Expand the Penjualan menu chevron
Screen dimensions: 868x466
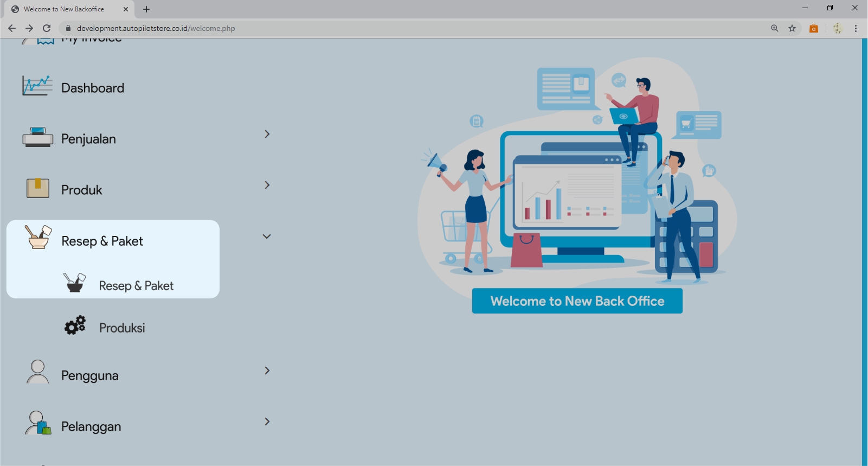pos(267,134)
